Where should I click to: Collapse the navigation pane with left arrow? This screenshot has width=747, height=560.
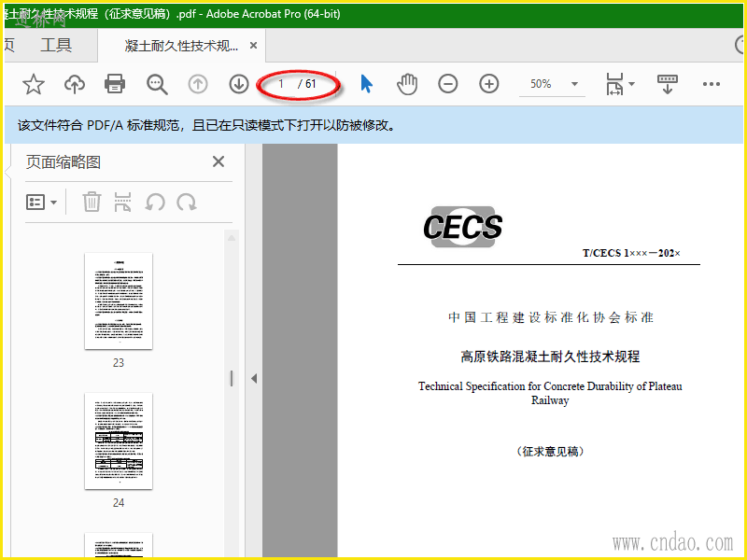tap(254, 379)
